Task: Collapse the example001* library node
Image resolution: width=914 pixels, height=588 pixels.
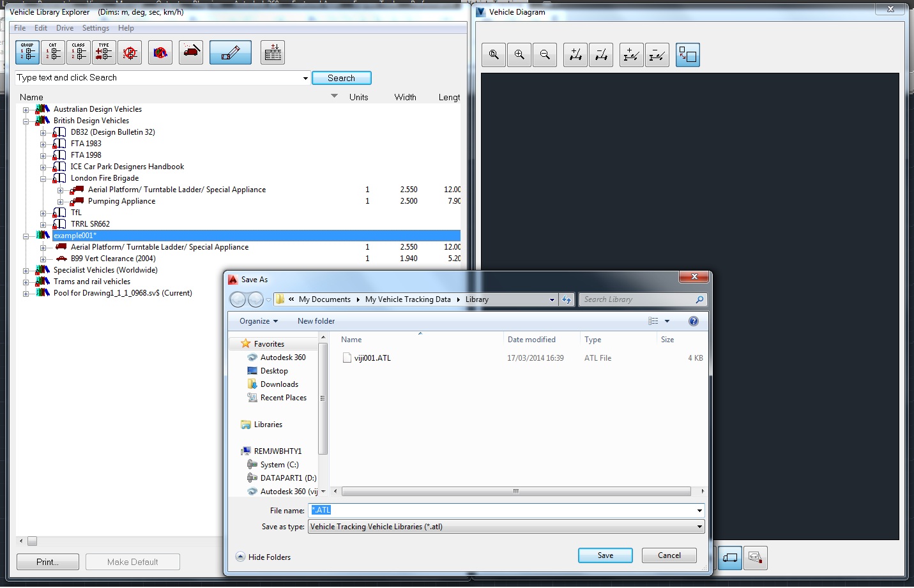Action: tap(26, 236)
